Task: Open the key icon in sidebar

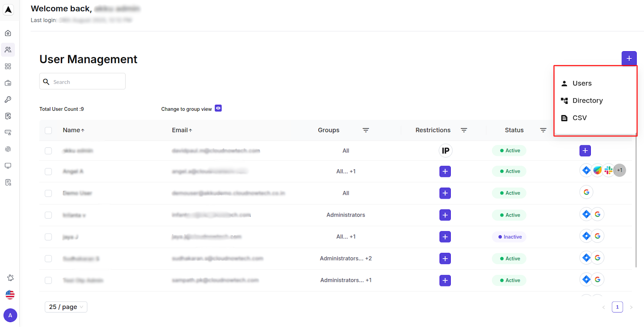Action: point(8,99)
